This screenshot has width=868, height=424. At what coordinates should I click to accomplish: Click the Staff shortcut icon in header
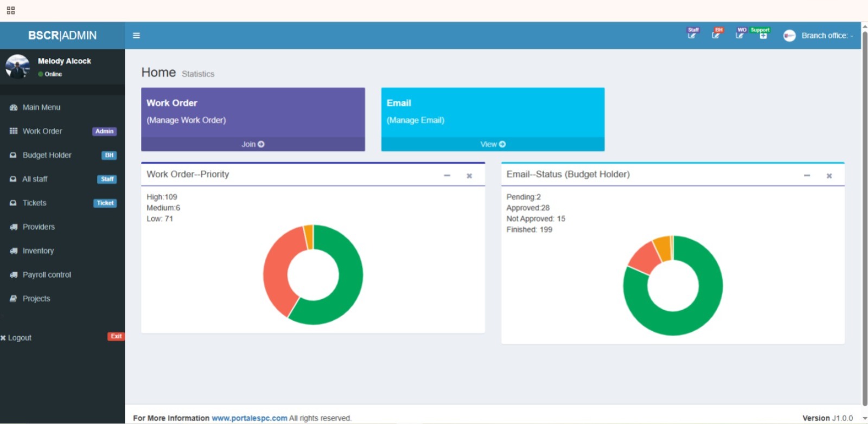click(x=692, y=35)
